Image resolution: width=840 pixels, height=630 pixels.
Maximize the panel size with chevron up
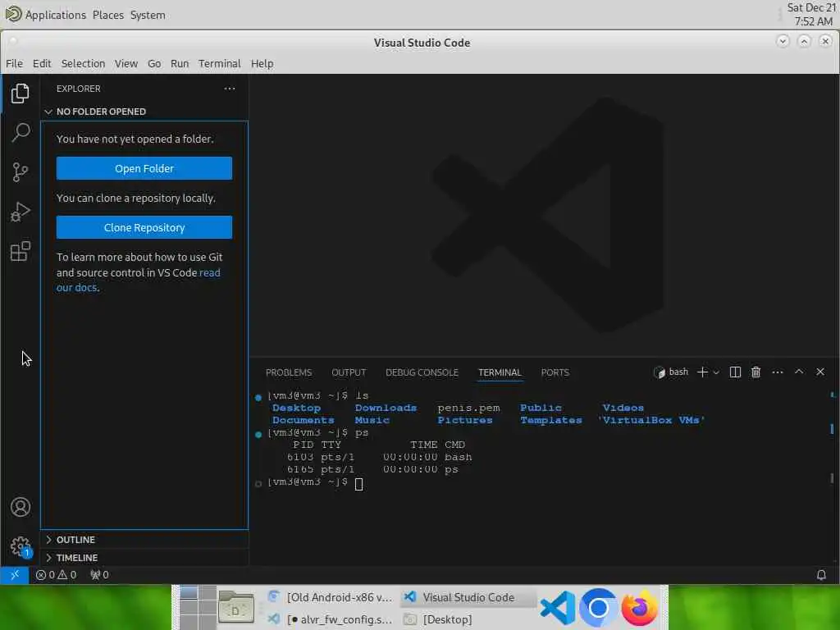click(x=799, y=372)
